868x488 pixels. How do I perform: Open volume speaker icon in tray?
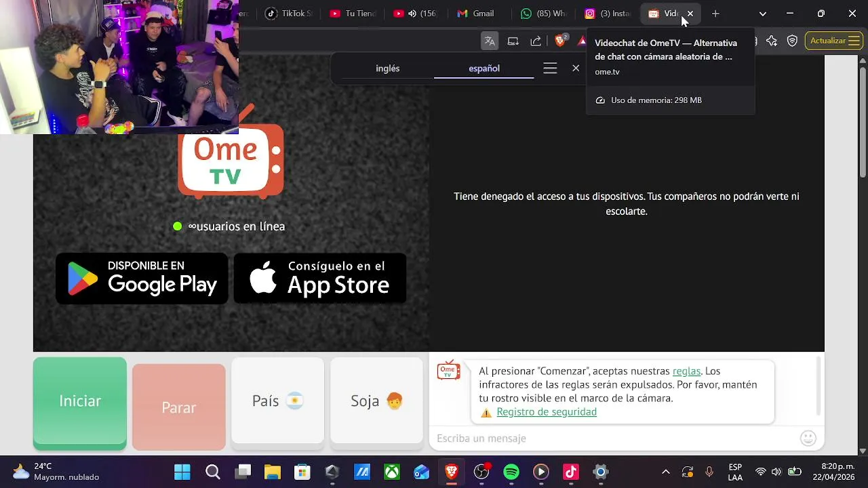776,472
